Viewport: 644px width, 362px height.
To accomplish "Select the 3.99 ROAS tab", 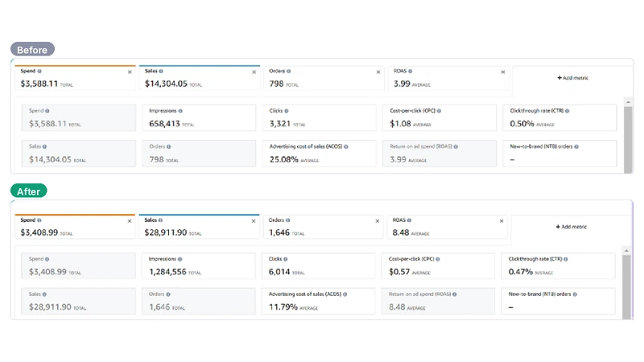I will [x=448, y=77].
